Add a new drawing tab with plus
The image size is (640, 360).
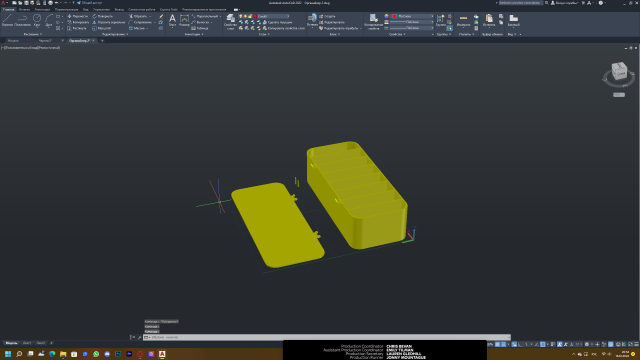coord(102,41)
